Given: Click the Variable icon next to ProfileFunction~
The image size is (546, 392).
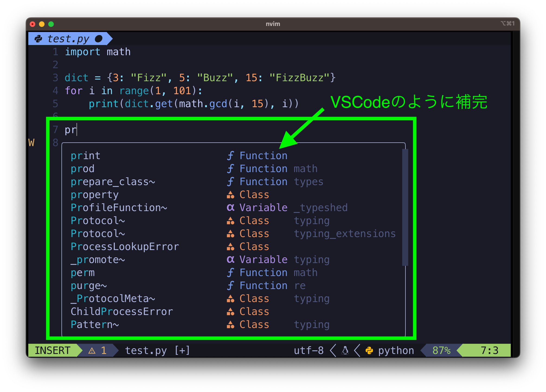Looking at the screenshot, I should 223,207.
